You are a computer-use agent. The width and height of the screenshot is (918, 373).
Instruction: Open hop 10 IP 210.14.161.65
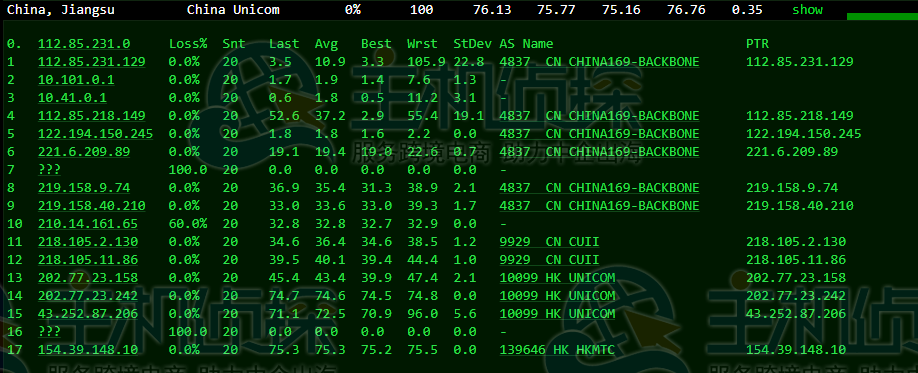click(x=88, y=224)
